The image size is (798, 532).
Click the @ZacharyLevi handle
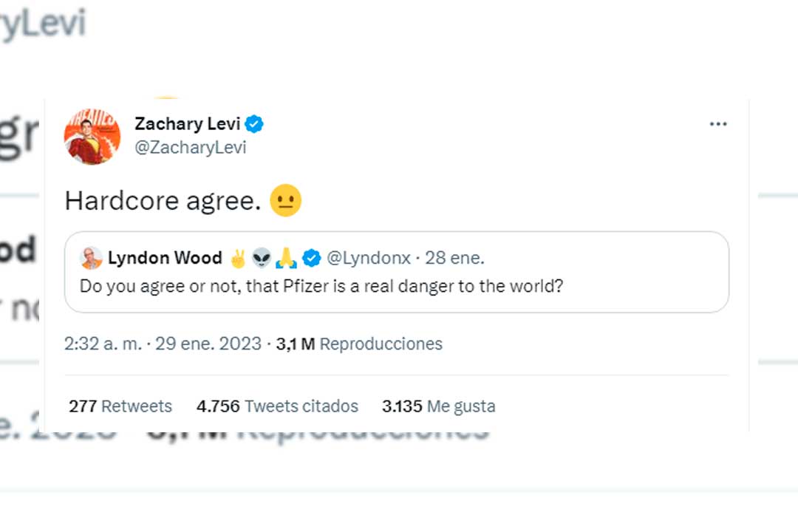(x=190, y=148)
